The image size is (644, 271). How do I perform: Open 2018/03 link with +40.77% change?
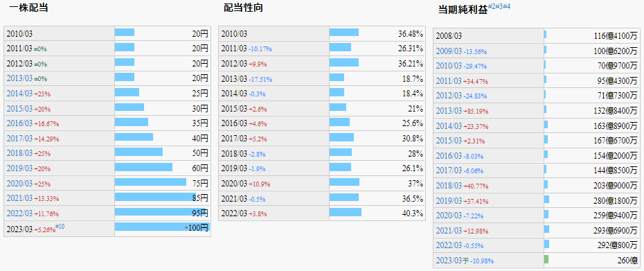coord(449,186)
